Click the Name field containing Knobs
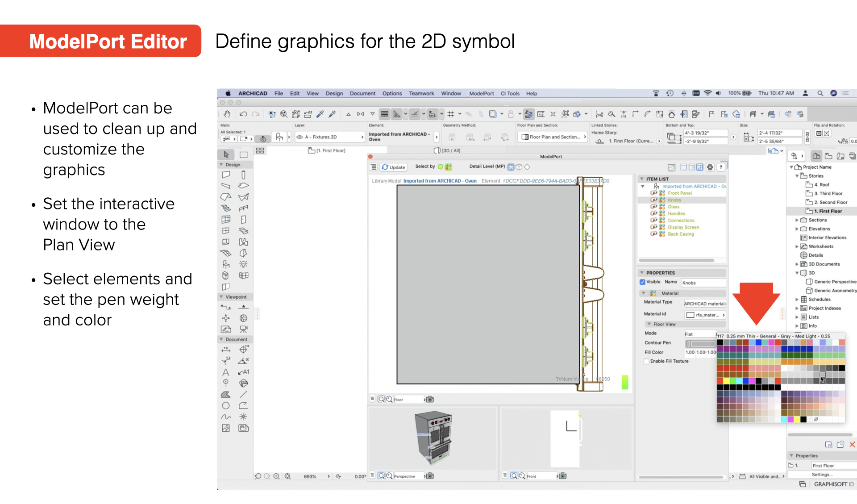This screenshot has width=857, height=504. pyautogui.click(x=703, y=283)
